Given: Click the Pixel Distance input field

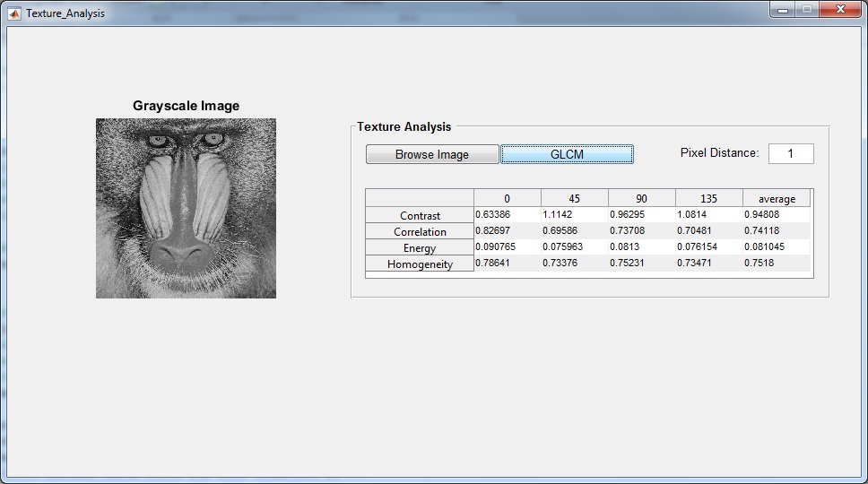Looking at the screenshot, I should (790, 153).
